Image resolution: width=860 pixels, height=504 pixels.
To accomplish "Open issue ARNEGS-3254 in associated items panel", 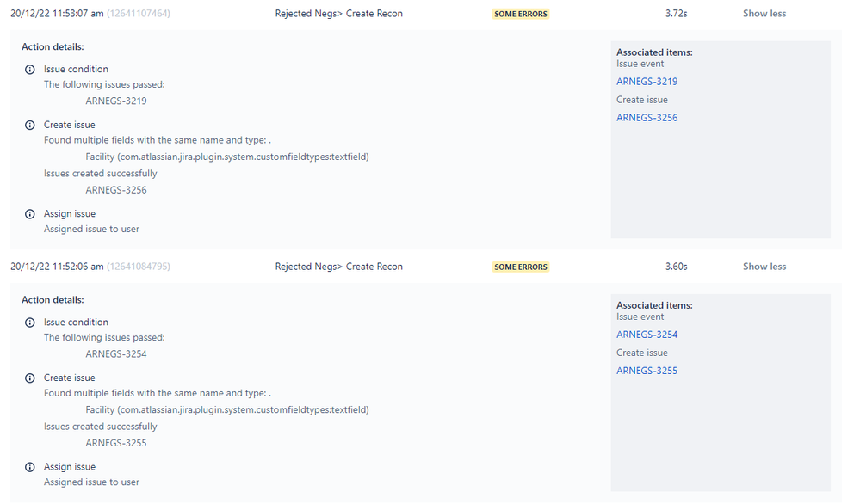I will (647, 334).
